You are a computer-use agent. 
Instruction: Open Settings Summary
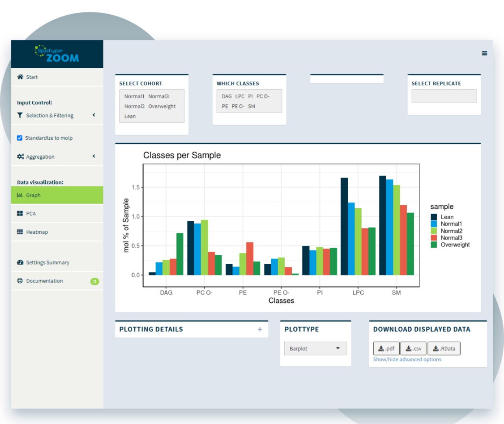tap(57, 262)
